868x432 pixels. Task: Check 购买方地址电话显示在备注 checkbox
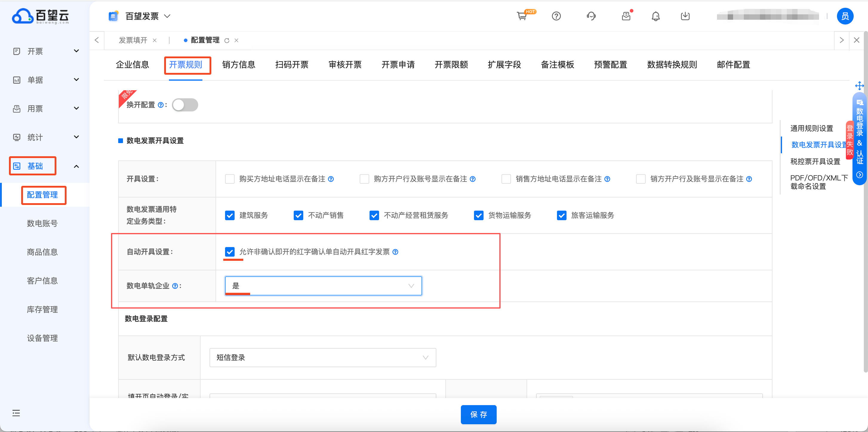pyautogui.click(x=230, y=179)
